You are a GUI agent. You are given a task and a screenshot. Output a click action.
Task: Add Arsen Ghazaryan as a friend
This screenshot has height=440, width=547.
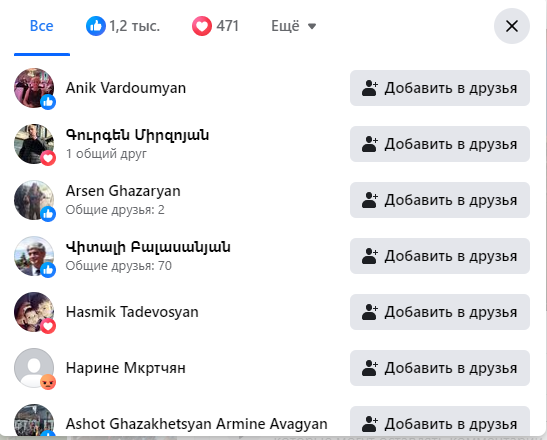(x=440, y=200)
